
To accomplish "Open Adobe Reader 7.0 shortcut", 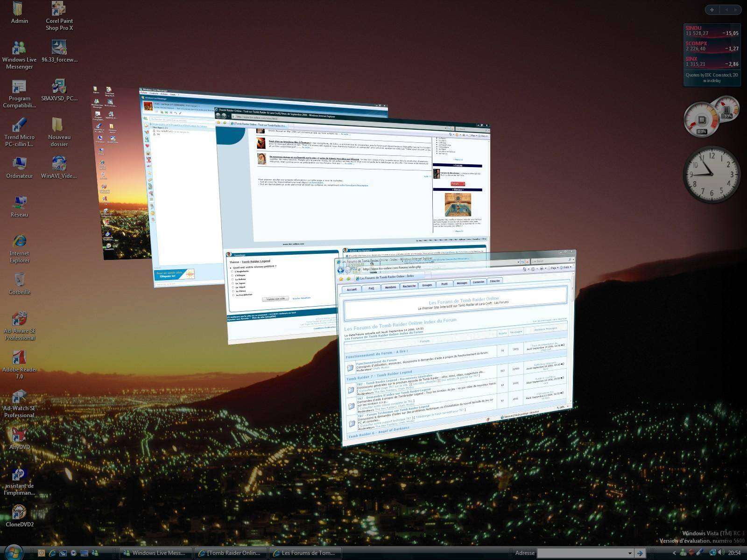I will tap(19, 365).
